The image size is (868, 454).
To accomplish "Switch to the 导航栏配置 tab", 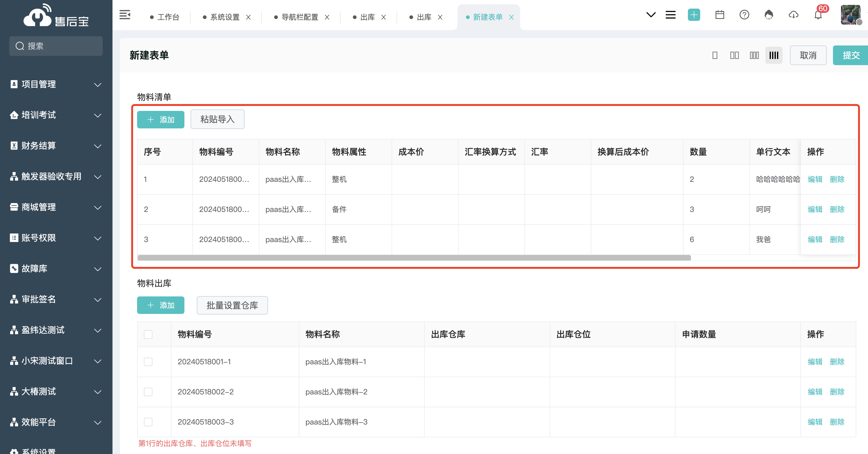I will (x=296, y=17).
